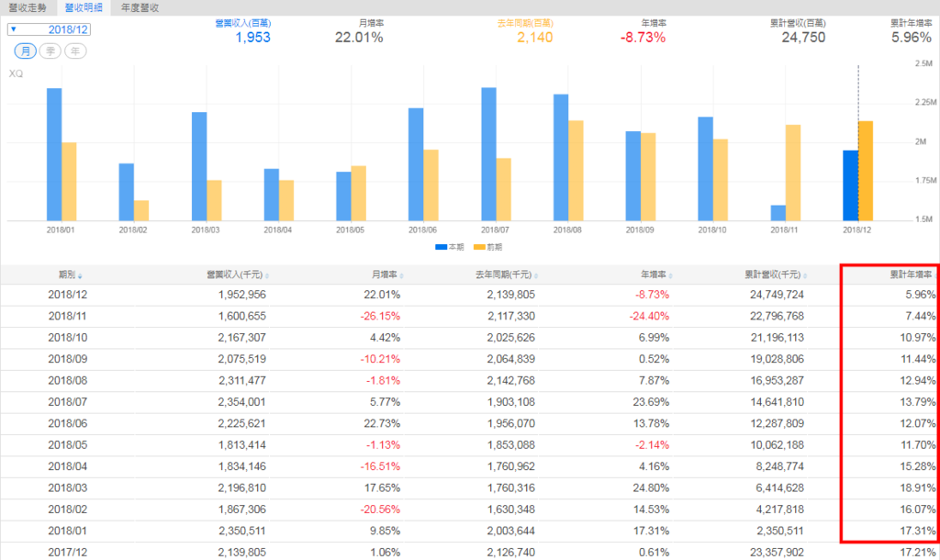
Task: Click monthly growth -10.21%
Action: pos(380,359)
